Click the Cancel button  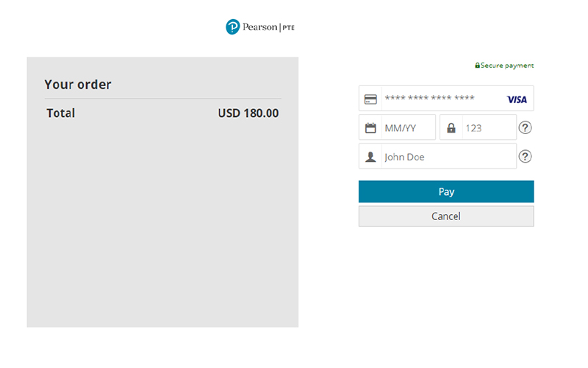446,216
